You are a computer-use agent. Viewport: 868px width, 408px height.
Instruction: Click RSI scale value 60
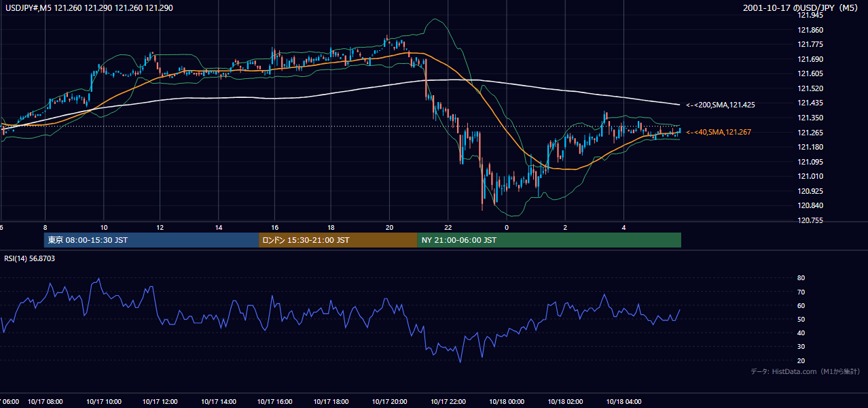pos(801,305)
